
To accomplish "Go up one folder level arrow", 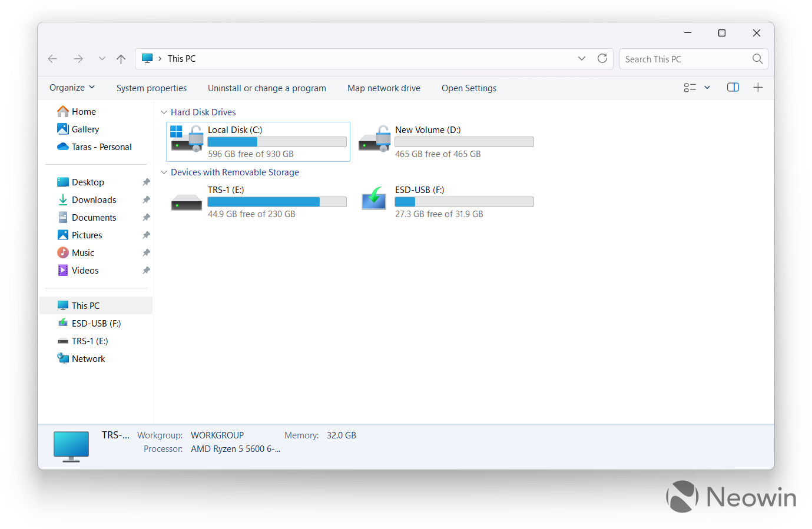I will [121, 59].
